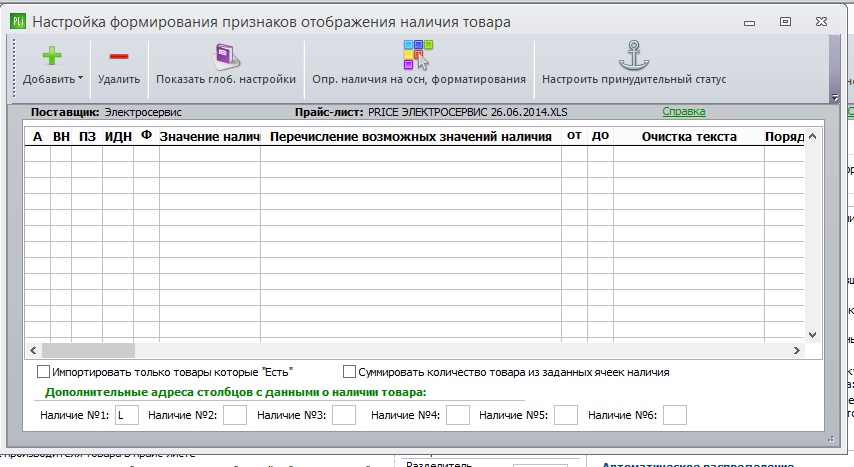
Task: Click the red minus Удалить icon
Action: tap(119, 56)
